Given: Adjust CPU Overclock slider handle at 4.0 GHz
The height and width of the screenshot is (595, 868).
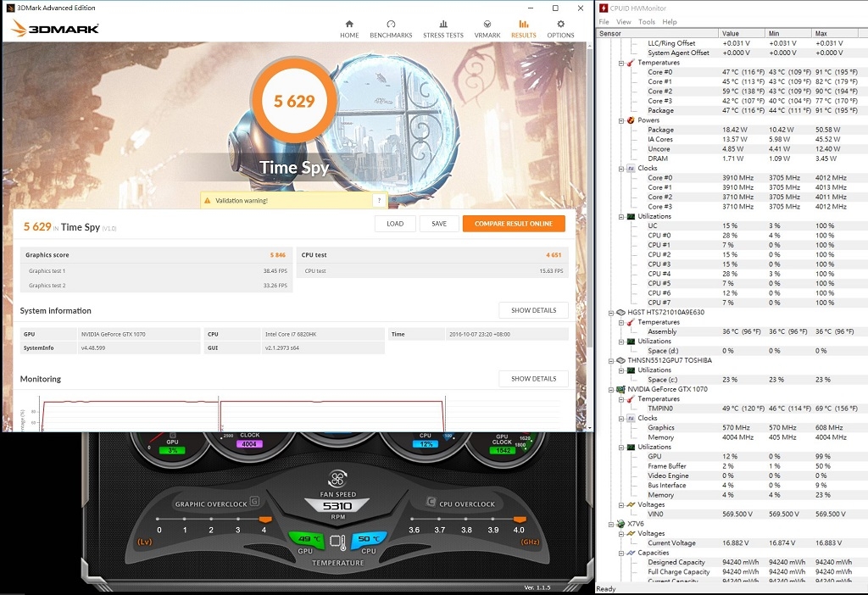Looking at the screenshot, I should click(520, 520).
